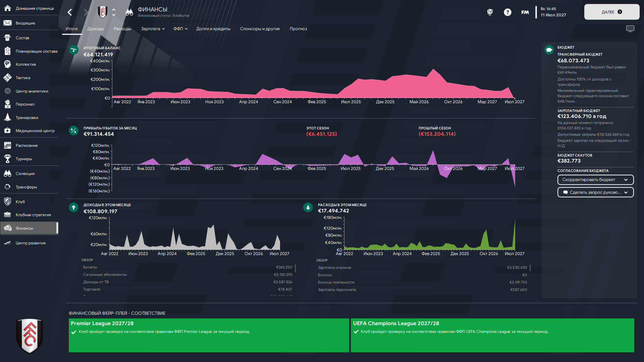
Task: Open Сделать запрос руководству dropdown
Action: [595, 192]
